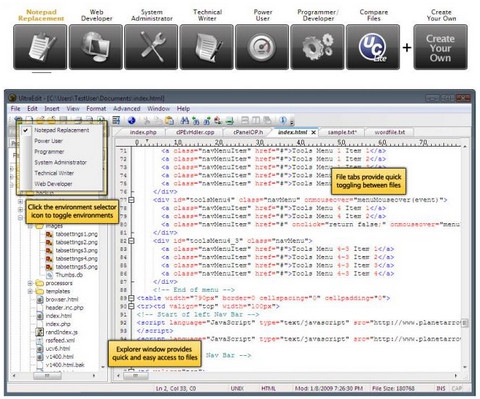The image size is (480, 399).
Task: Open the toolbar overflow options arrow
Action: 292,122
